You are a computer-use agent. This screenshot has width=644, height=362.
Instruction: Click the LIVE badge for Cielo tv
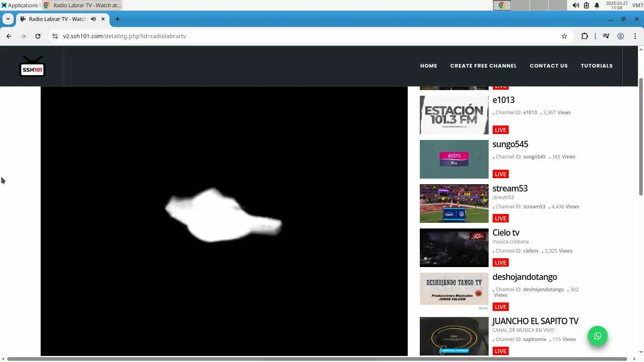tap(501, 263)
